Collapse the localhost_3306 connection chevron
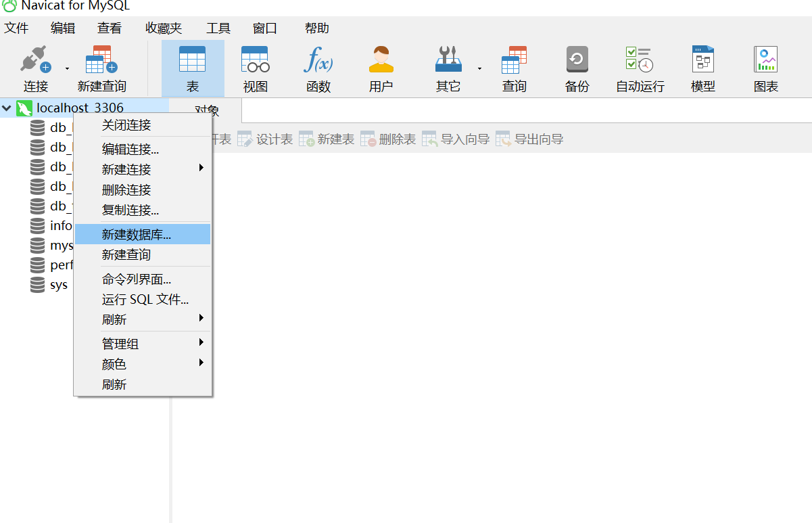This screenshot has height=523, width=812. click(7, 108)
